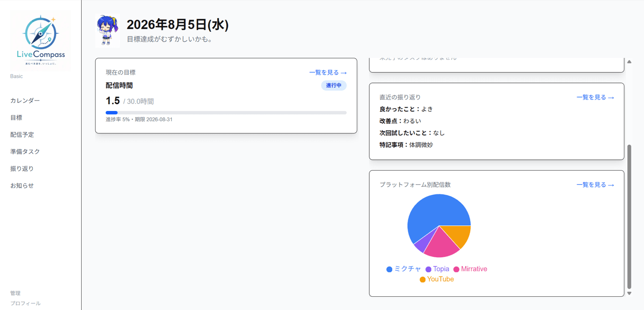
Task: Open 配信予定 in the sidebar
Action: pyautogui.click(x=22, y=135)
